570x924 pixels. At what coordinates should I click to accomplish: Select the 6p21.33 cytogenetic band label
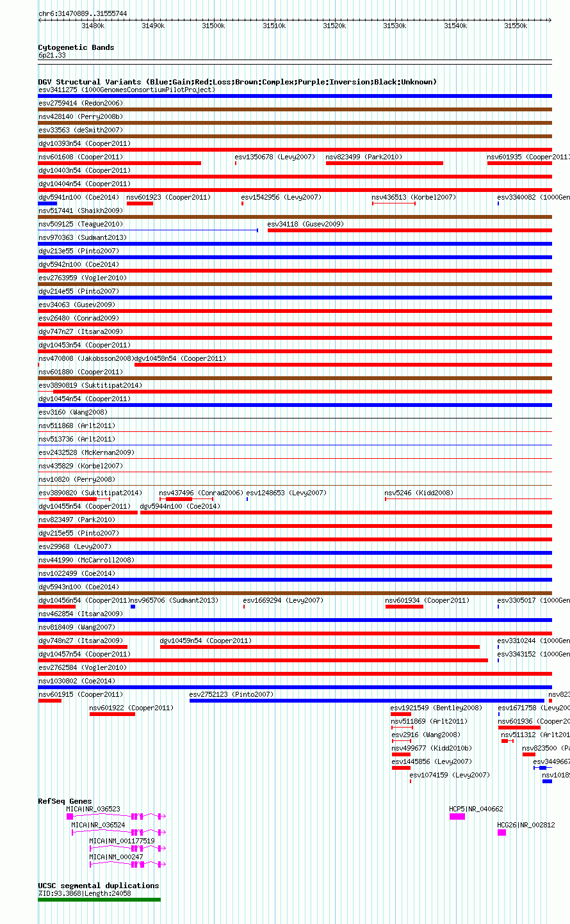click(52, 55)
